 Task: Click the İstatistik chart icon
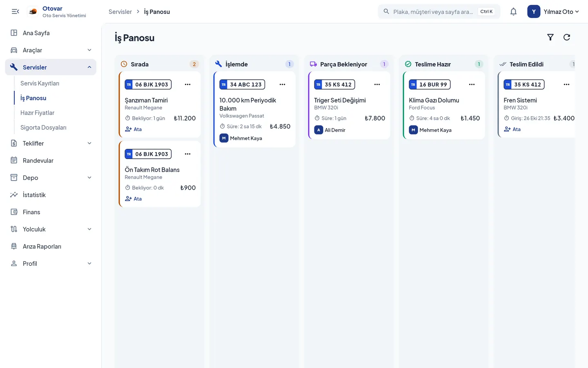pyautogui.click(x=14, y=195)
